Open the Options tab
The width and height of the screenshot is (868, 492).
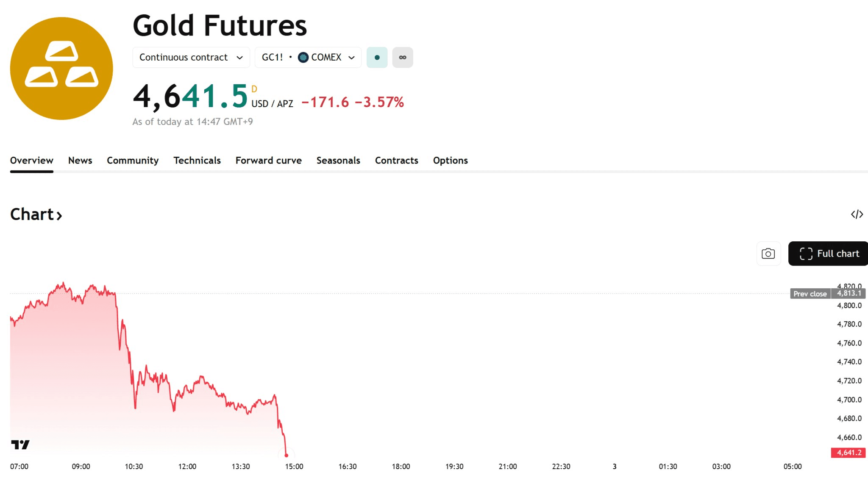[x=450, y=160]
